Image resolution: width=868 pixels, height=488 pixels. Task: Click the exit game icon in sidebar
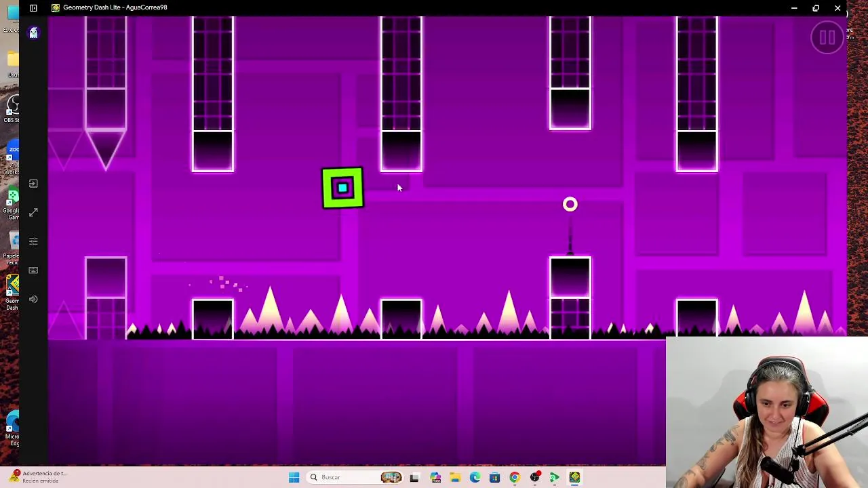[33, 184]
